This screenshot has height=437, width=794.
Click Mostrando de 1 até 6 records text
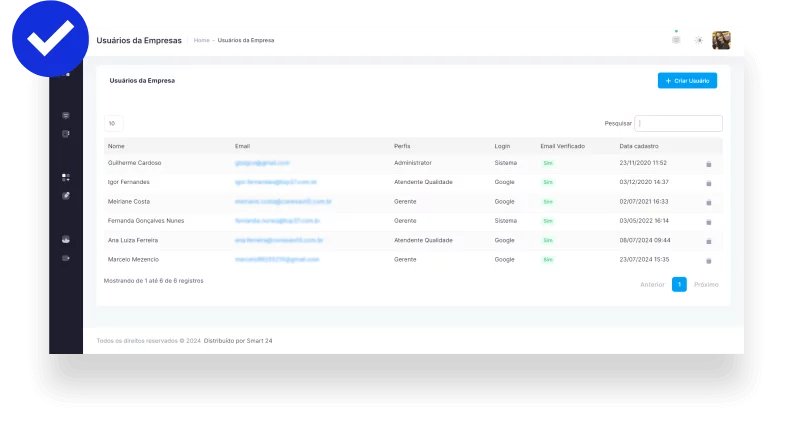click(x=153, y=281)
